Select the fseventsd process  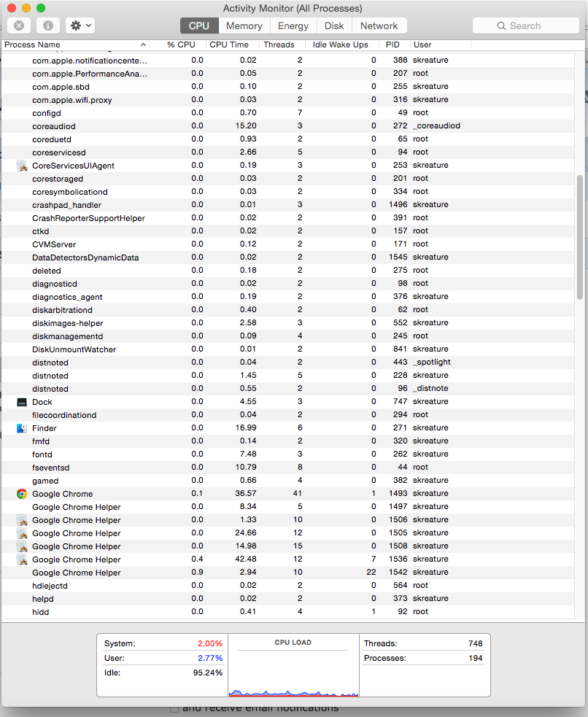pyautogui.click(x=288, y=468)
